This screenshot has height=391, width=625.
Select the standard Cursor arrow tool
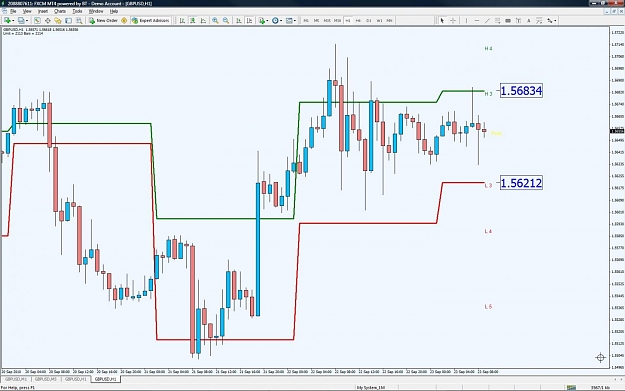pos(442,20)
